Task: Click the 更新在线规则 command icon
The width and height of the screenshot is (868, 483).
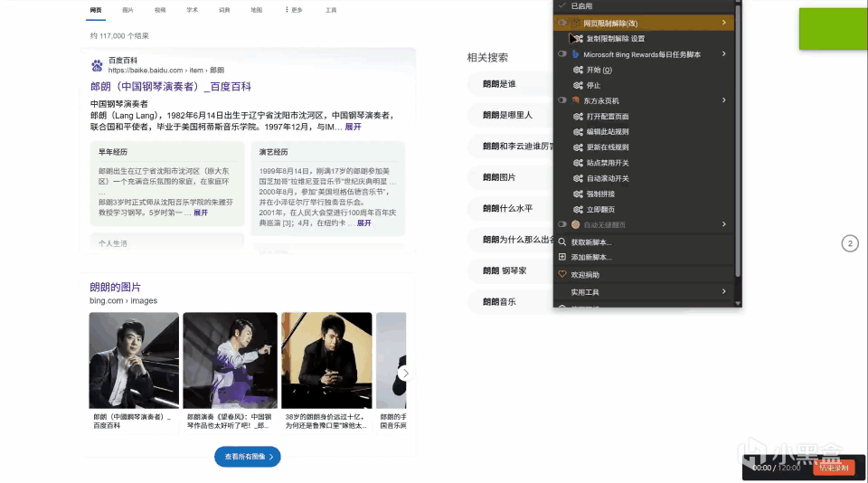Action: pyautogui.click(x=578, y=147)
